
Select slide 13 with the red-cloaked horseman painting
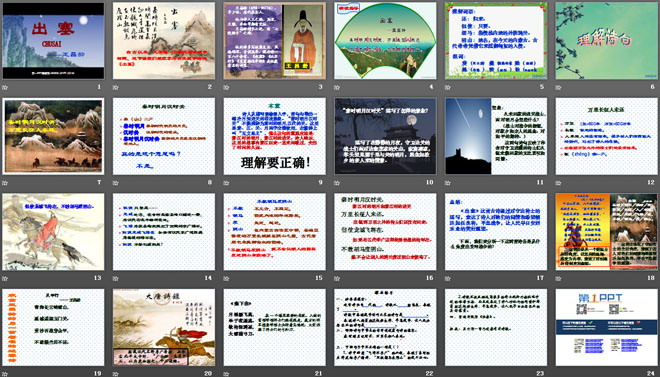53,232
